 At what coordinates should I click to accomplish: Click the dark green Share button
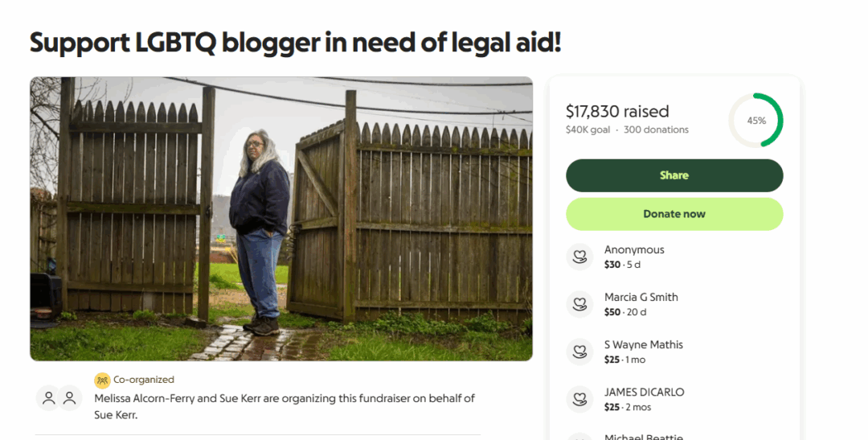coord(674,175)
